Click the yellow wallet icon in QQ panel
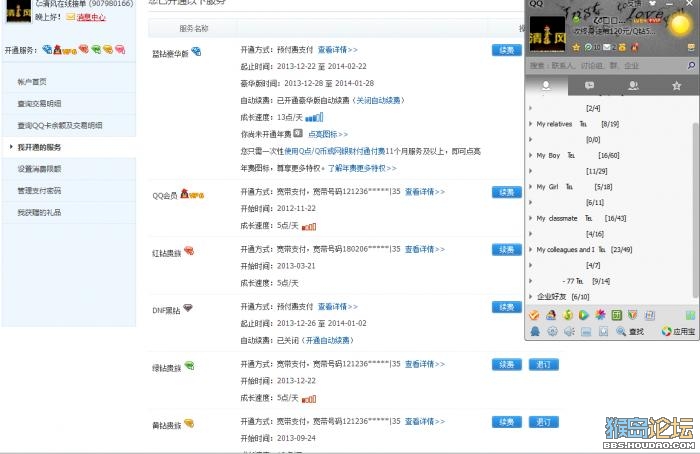The image size is (700, 454). tap(622, 47)
